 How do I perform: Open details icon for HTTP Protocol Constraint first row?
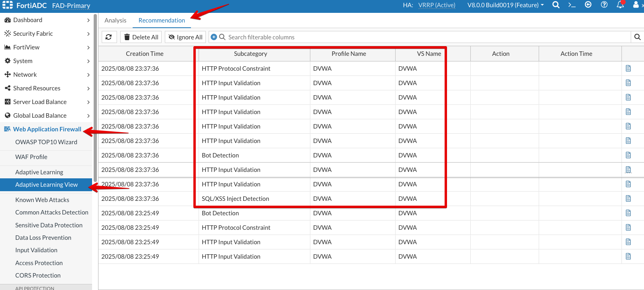tap(628, 69)
